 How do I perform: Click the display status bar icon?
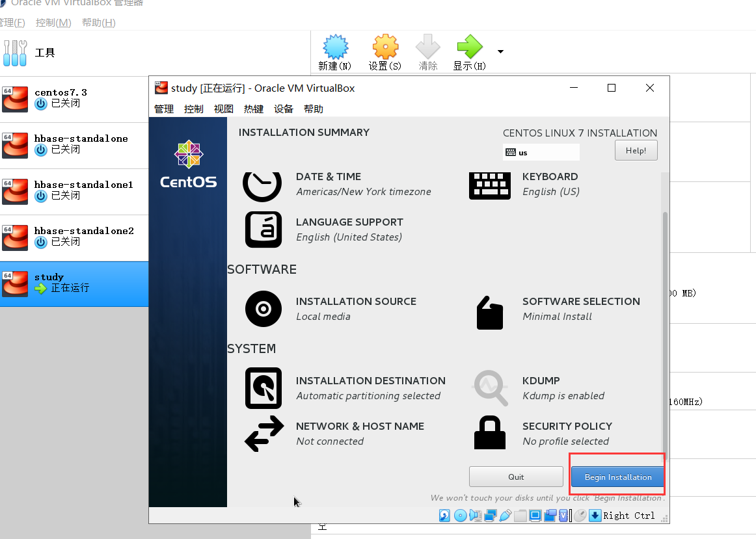535,516
